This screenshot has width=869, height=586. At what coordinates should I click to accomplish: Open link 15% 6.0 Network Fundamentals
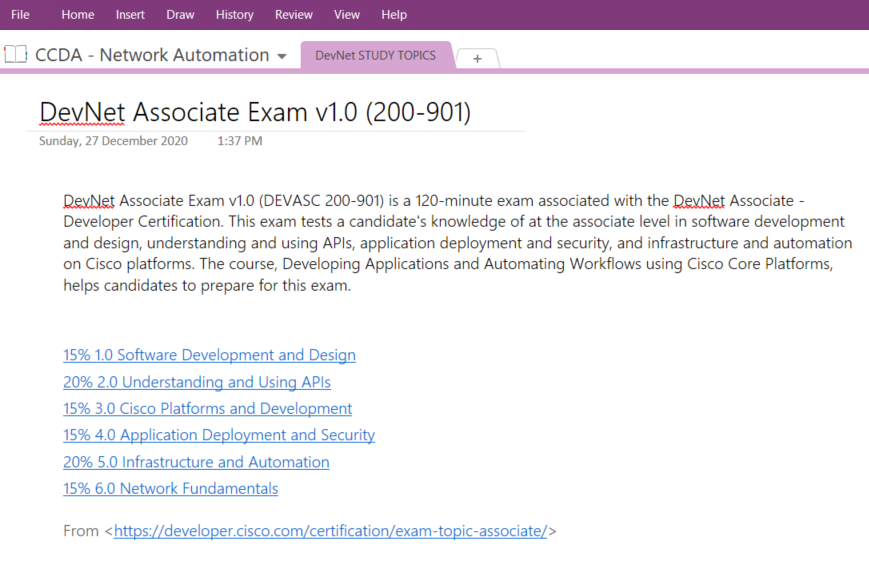(x=171, y=488)
